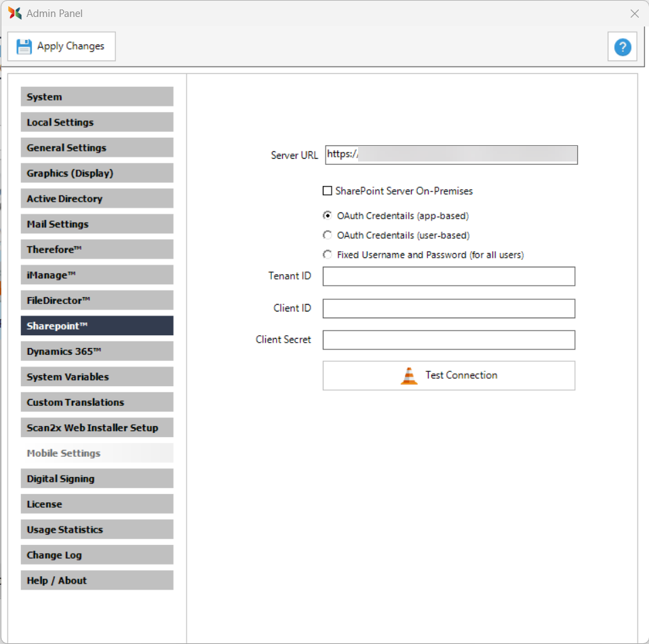Click the floppy disk save icon
The image size is (649, 644).
click(x=24, y=47)
